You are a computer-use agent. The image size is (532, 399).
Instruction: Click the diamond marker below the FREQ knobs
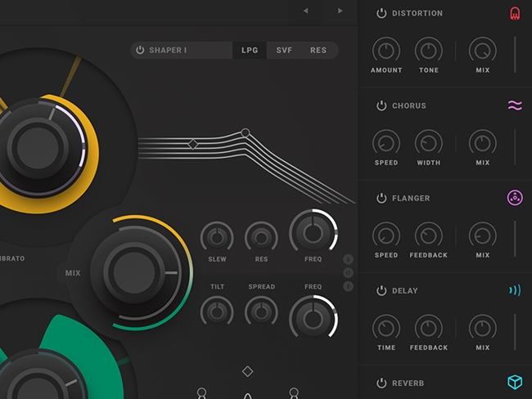tap(248, 371)
